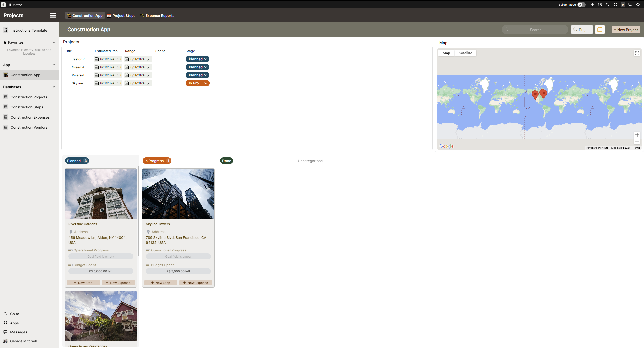Click the hamburger menu next to Projects
The image size is (644, 348).
tap(53, 15)
